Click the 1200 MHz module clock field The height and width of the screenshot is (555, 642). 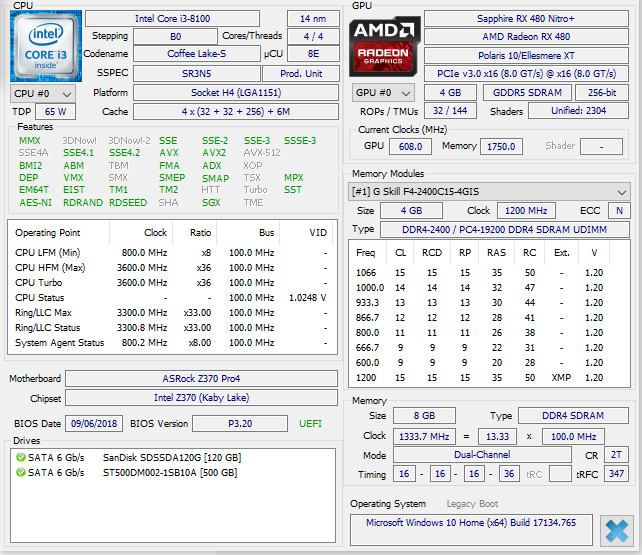coord(526,211)
